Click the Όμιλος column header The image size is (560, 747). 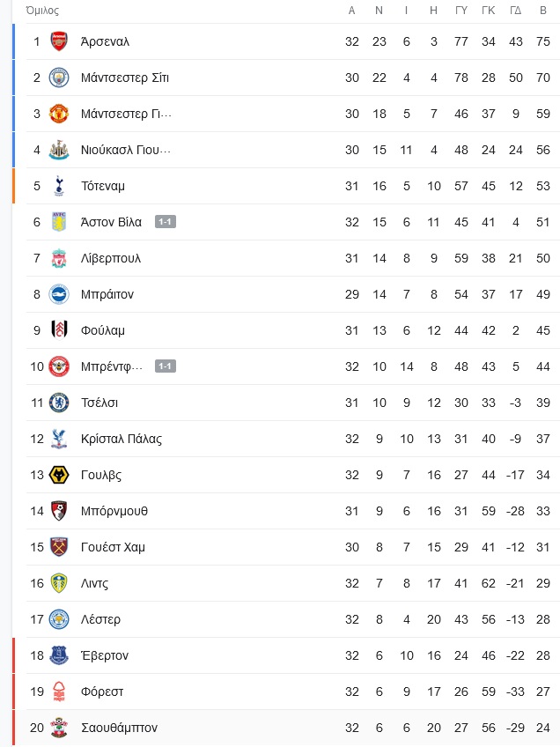tap(42, 11)
